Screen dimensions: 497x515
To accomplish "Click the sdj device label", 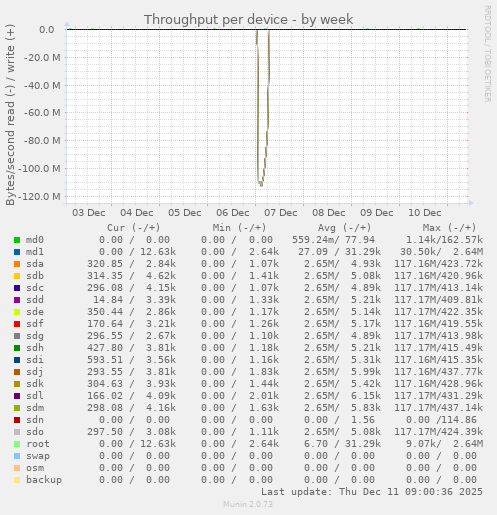I will tap(35, 372).
